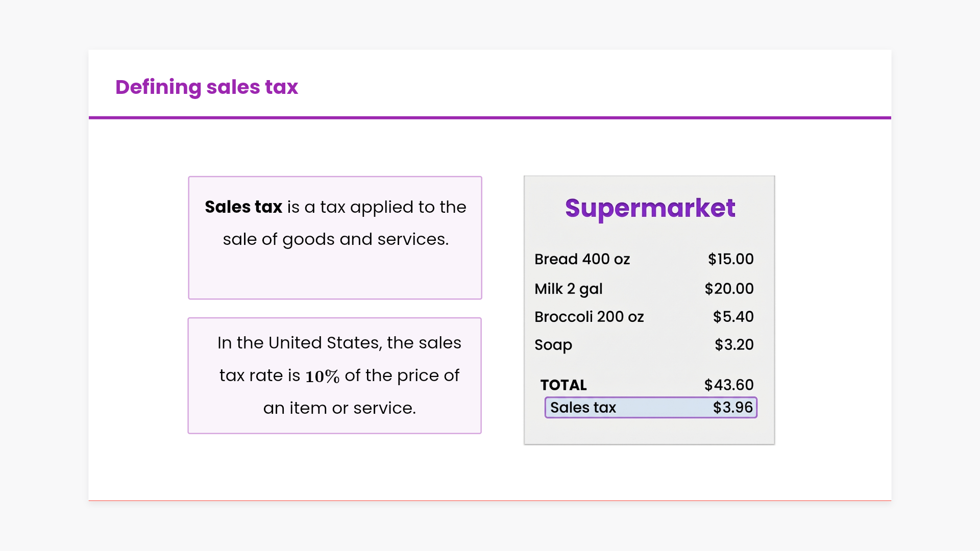Select the bold "Sales tax" term in definition
The width and height of the screenshot is (980, 551).
(243, 207)
